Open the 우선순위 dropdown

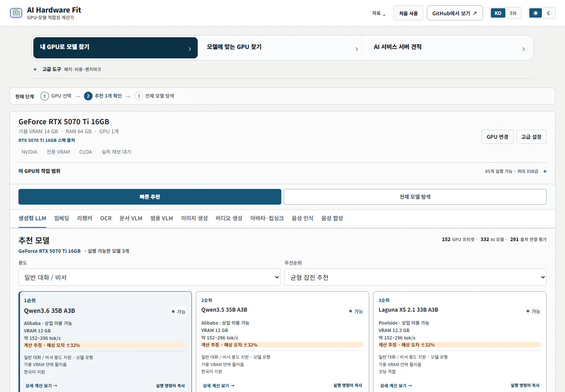point(416,277)
